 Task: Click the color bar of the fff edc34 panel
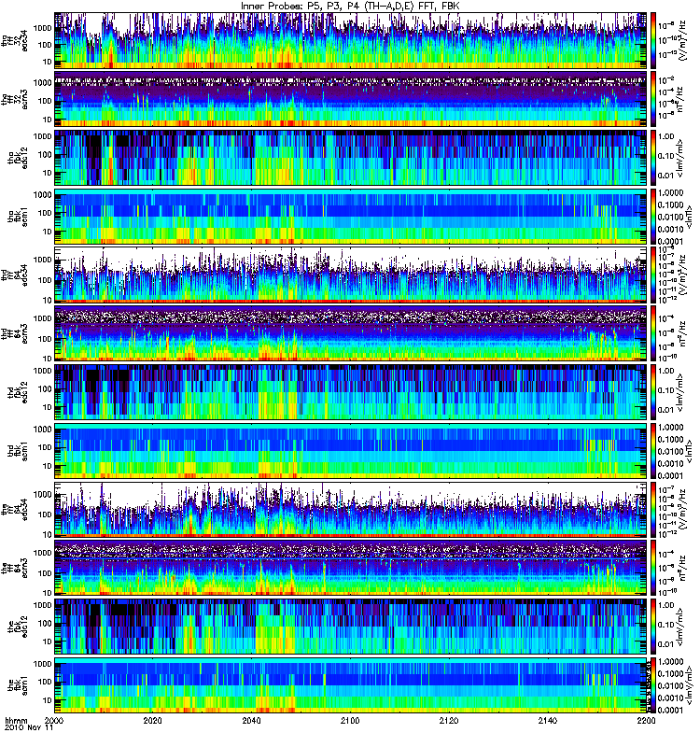click(653, 509)
